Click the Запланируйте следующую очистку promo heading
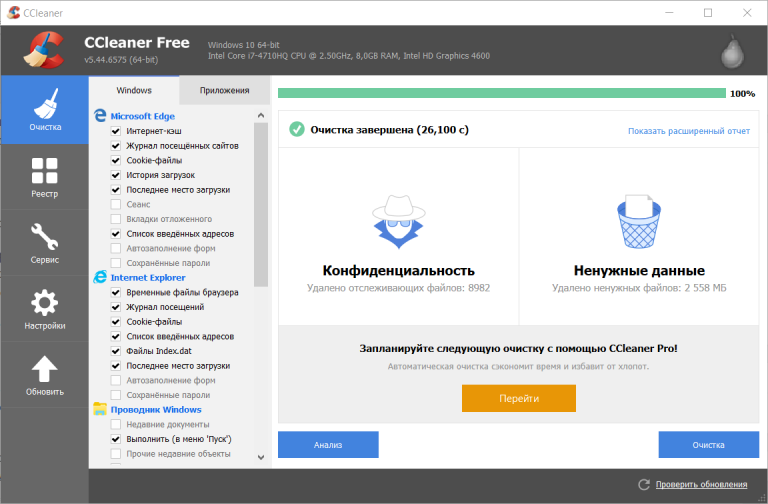Viewport: 768px width, 504px height. [x=518, y=349]
